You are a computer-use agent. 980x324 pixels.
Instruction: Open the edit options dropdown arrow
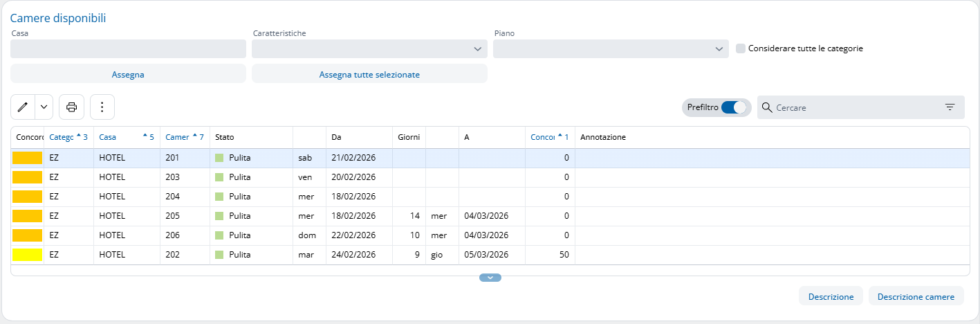pyautogui.click(x=44, y=107)
